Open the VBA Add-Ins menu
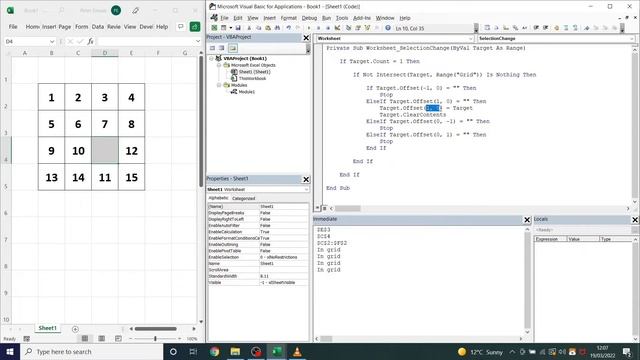 (362, 18)
